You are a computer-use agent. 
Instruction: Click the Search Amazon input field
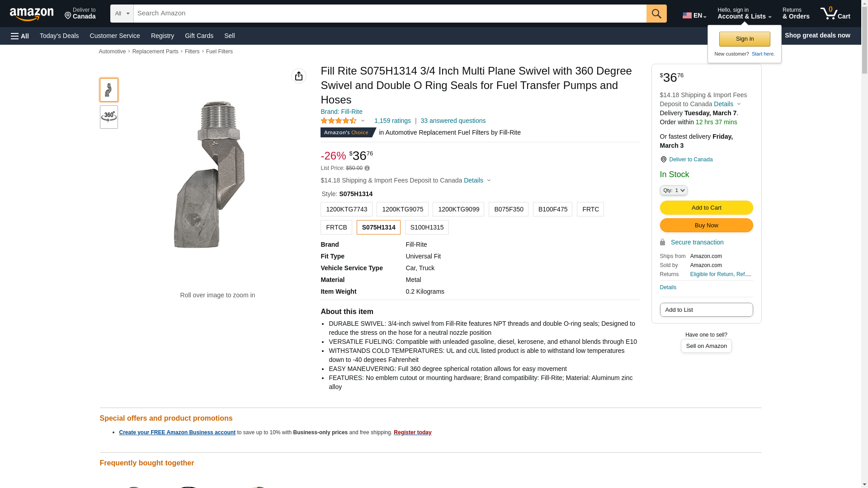pos(390,14)
